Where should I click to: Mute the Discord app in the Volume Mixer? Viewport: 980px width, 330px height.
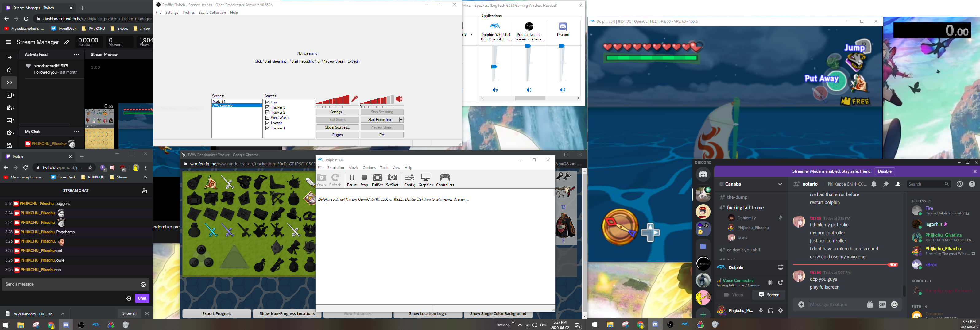[x=563, y=90]
